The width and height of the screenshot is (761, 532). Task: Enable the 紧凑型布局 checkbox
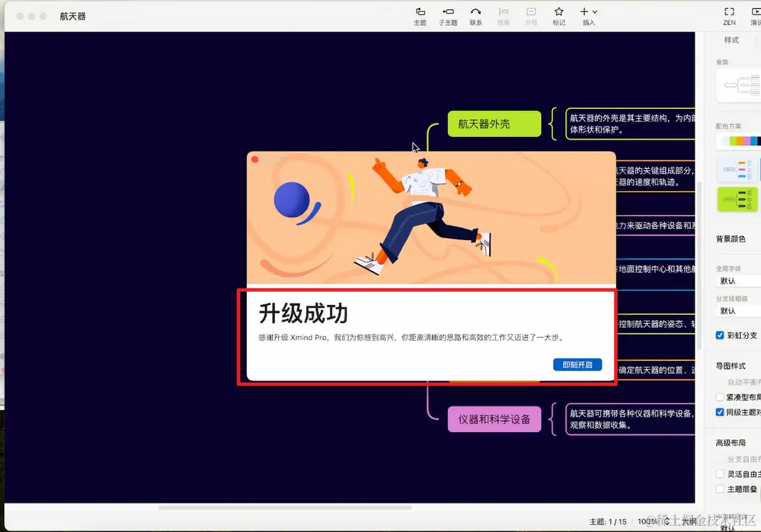[720, 397]
